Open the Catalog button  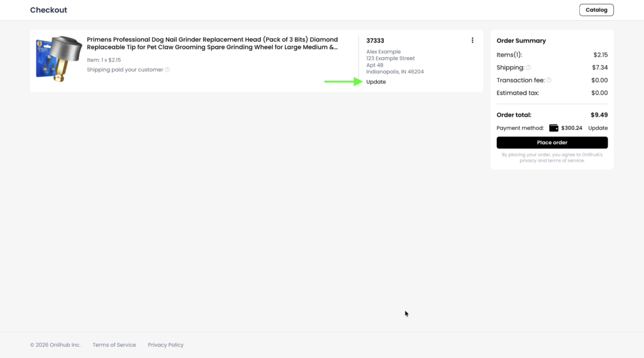[596, 10]
